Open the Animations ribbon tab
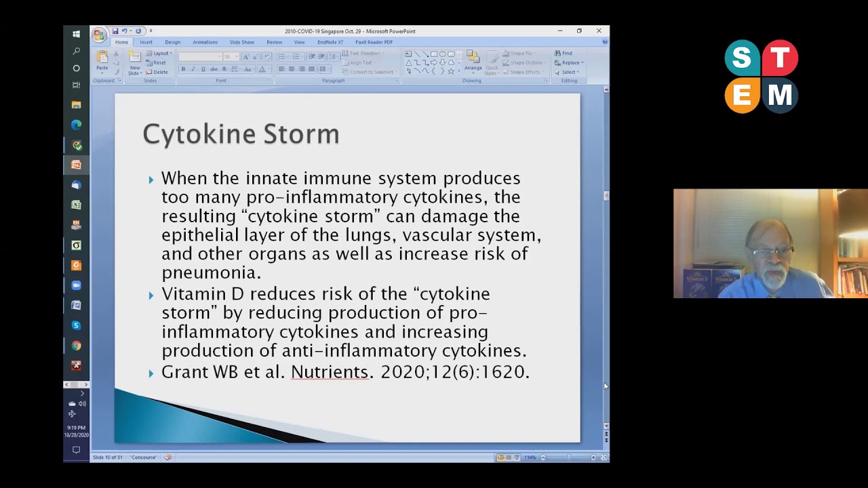868x488 pixels. [x=205, y=42]
